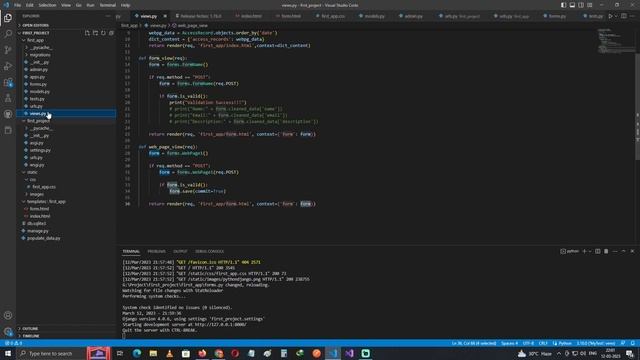Viewport: 640px width, 360px height.
Task: Open Explorer more actions ellipsis
Action: click(x=108, y=16)
